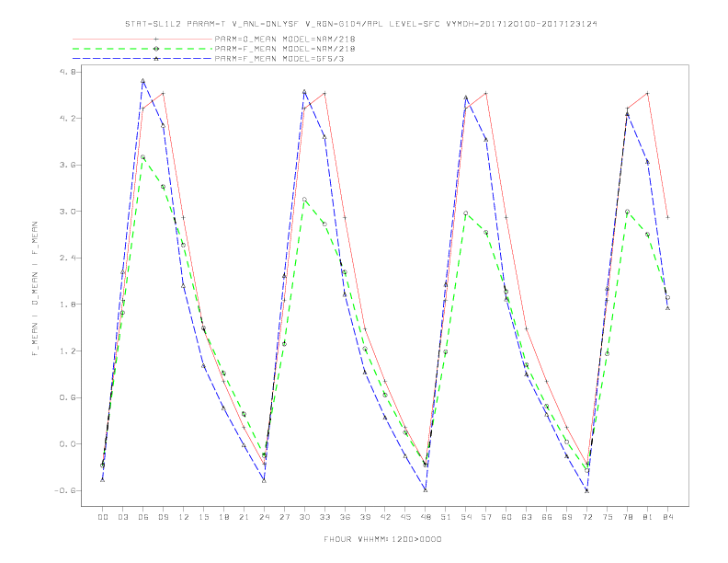Click x-axis forecast hour label 84

(x=667, y=517)
